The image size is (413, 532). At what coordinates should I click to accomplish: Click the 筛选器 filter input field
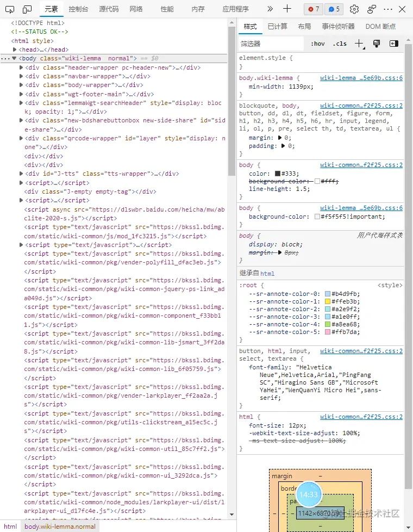[271, 44]
